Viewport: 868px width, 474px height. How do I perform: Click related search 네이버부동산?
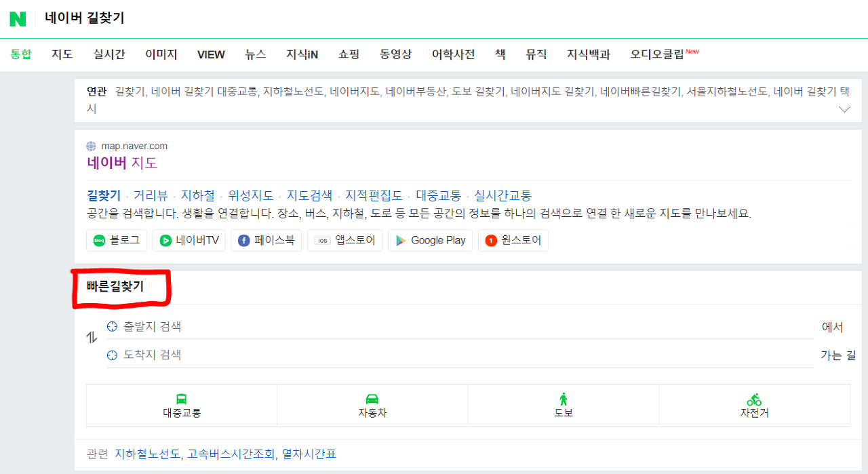pyautogui.click(x=416, y=92)
